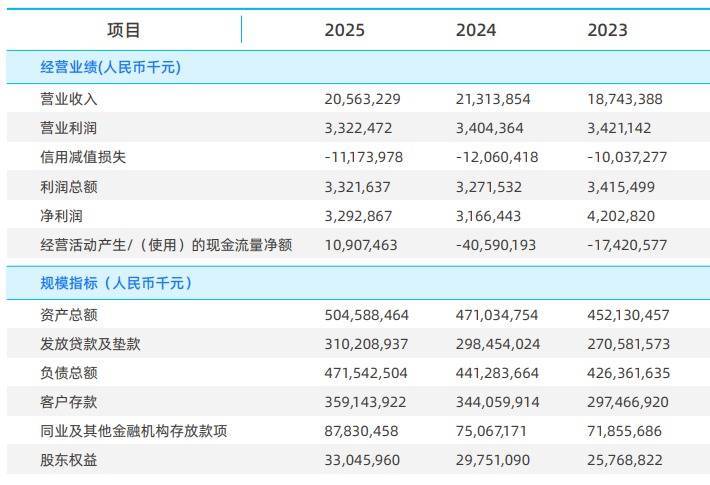Click the 规模指标（人民币千元）section heading

[x=116, y=283]
